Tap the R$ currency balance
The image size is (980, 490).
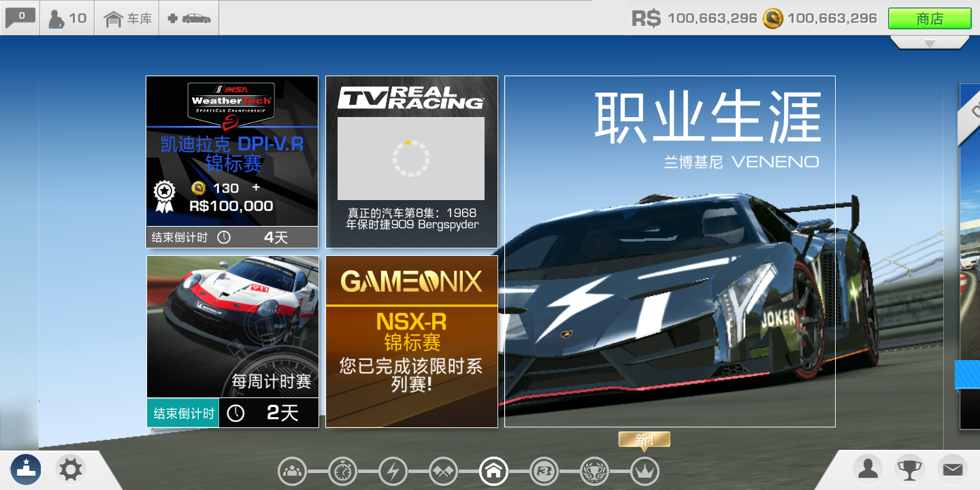694,18
